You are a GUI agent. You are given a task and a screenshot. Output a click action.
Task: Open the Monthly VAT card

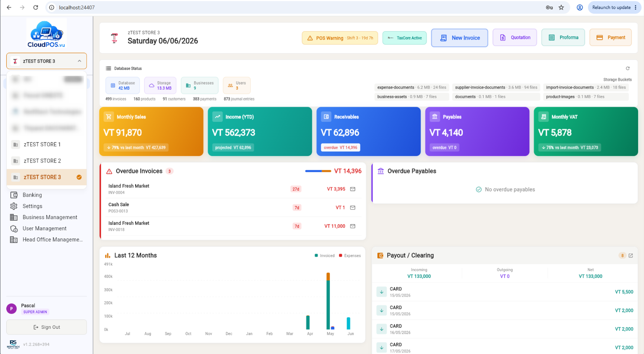[x=586, y=131]
